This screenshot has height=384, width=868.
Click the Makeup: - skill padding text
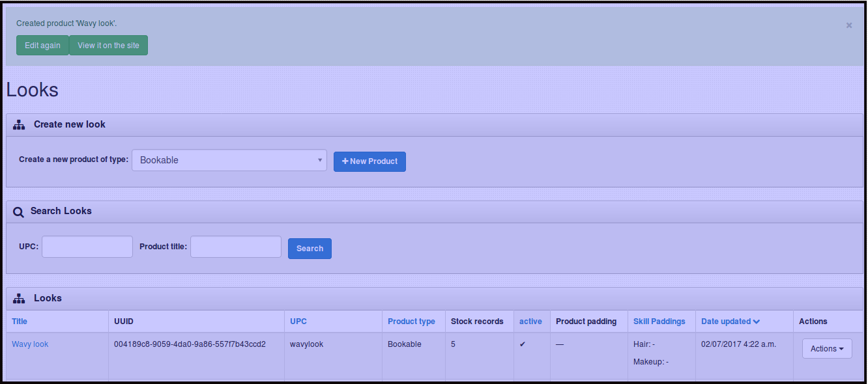(651, 362)
